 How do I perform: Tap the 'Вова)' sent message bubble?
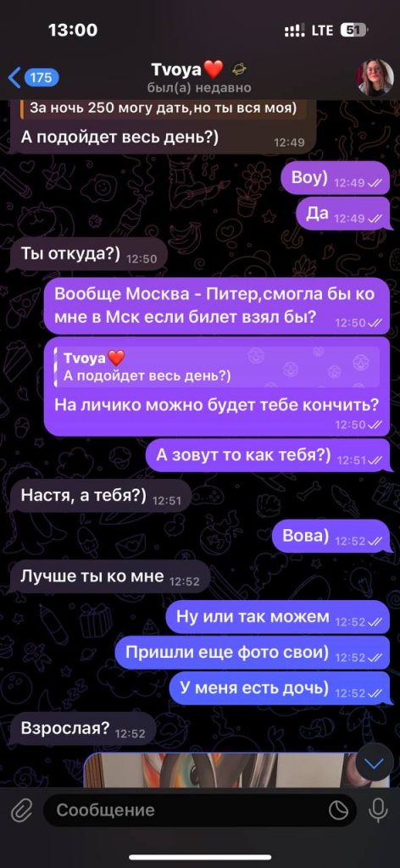(x=332, y=537)
